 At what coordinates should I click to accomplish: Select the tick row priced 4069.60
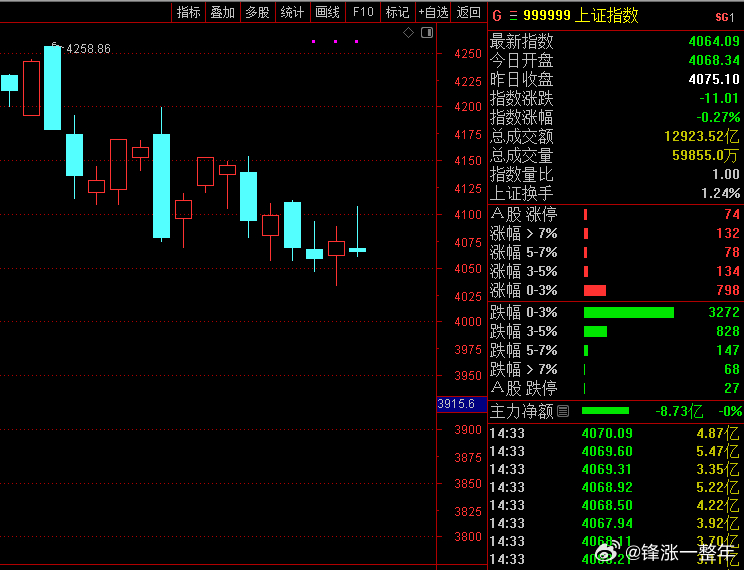tap(614, 451)
